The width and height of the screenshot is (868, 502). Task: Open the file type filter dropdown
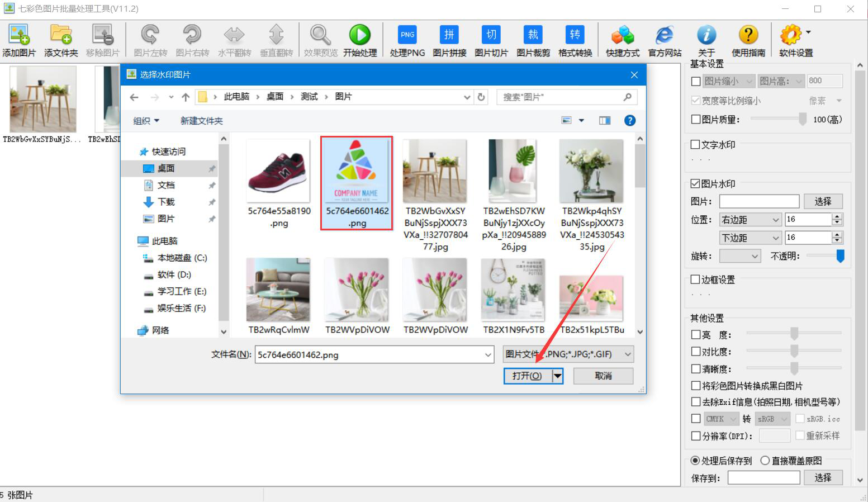pos(568,354)
